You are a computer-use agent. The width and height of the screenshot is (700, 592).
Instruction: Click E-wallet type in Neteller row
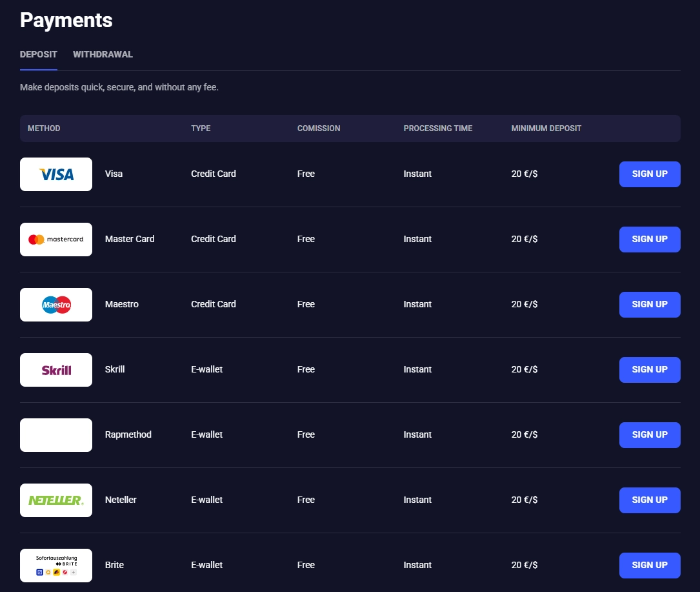206,500
